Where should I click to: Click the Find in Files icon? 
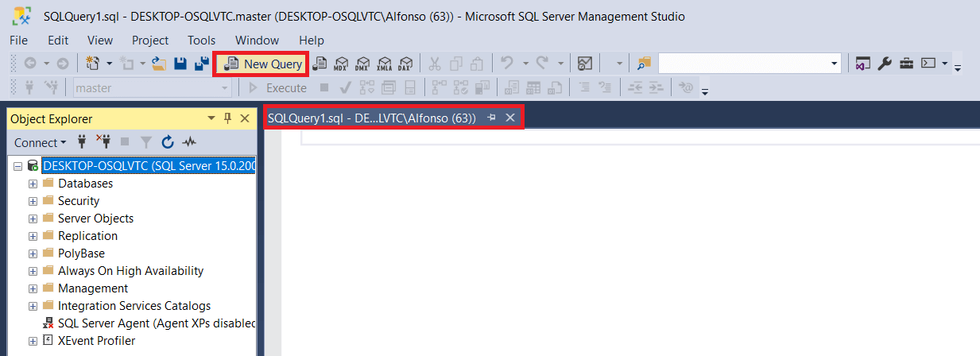click(644, 64)
